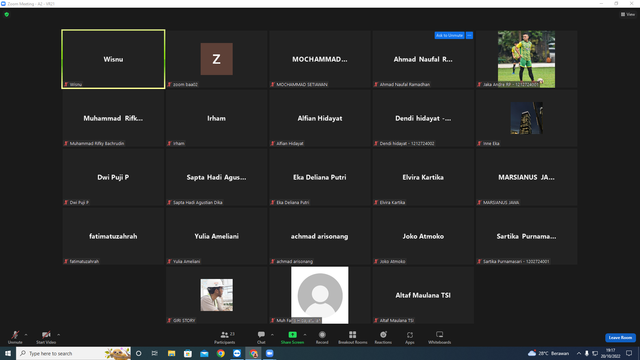
Task: Click the highlighted Chrome profile icon in taskbar
Action: tap(253, 353)
